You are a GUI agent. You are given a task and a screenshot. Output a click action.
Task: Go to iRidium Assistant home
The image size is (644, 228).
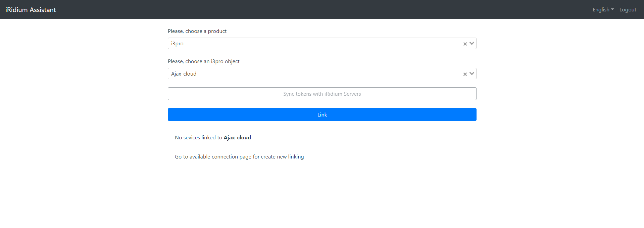(31, 10)
